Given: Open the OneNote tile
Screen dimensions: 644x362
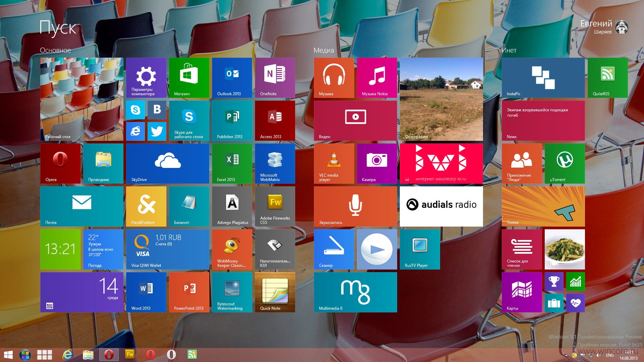Looking at the screenshot, I should pos(275,78).
